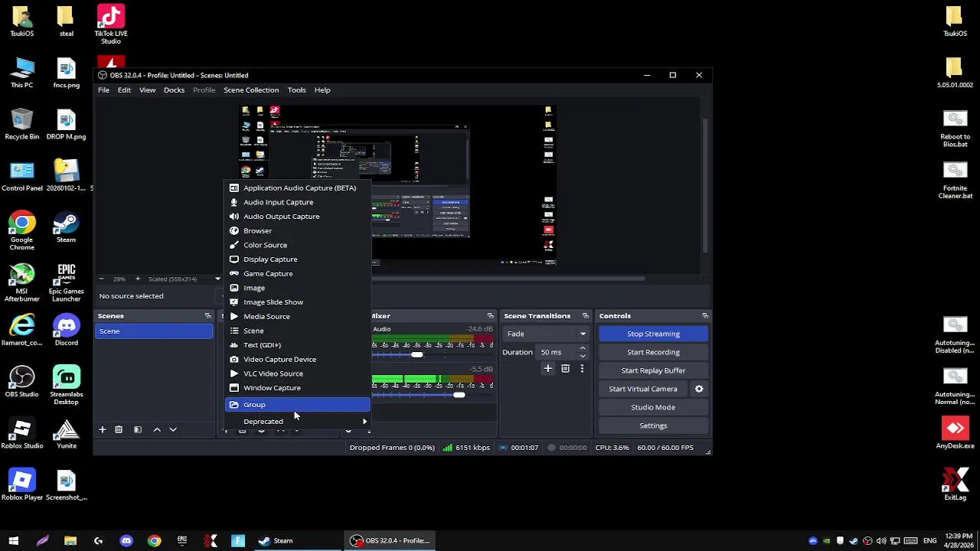The width and height of the screenshot is (980, 551).
Task: Click Stop Streaming button
Action: pos(653,334)
